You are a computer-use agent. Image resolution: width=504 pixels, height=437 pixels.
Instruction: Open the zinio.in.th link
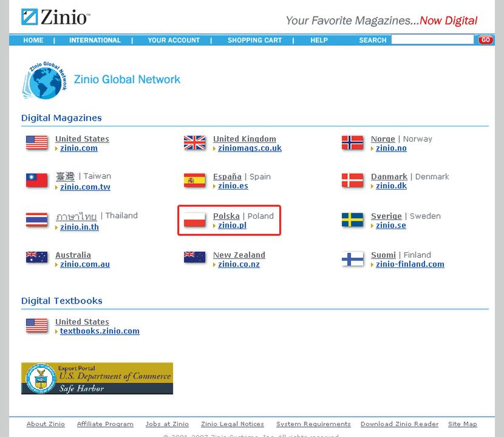(80, 227)
